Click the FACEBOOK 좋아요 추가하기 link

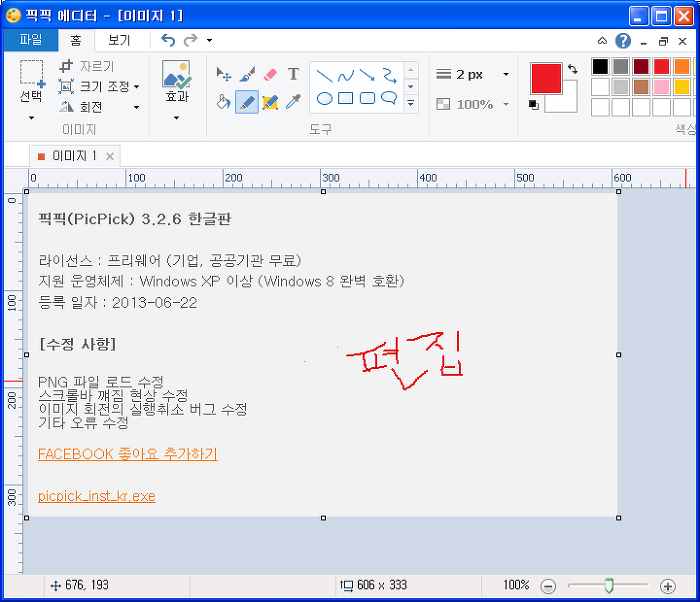point(128,454)
